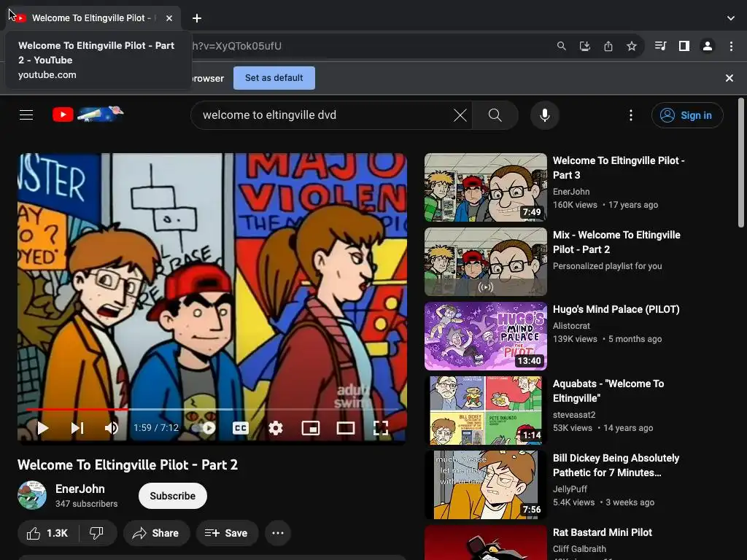This screenshot has height=560, width=747.
Task: Open a new browser tab
Action: [x=197, y=18]
